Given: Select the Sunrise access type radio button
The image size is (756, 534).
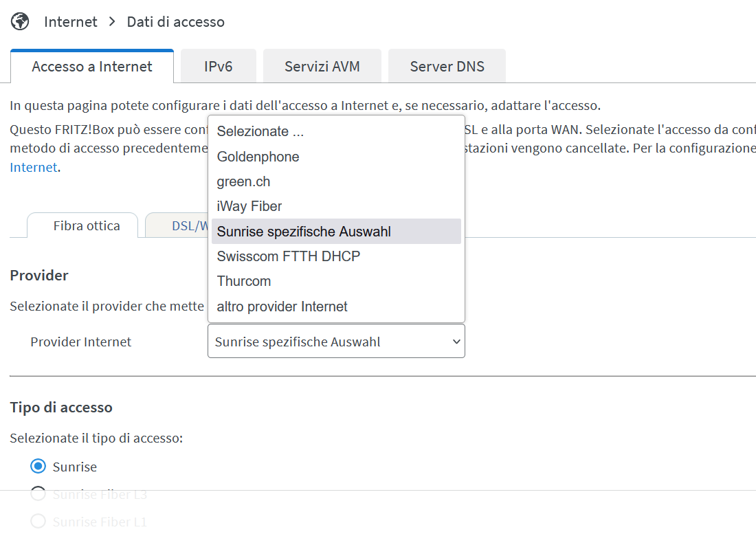Looking at the screenshot, I should pos(38,467).
